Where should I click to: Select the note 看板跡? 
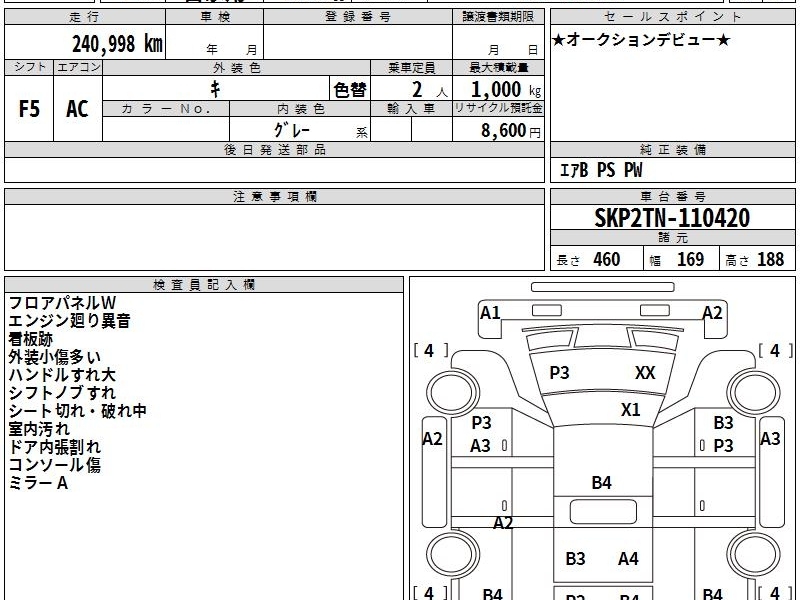tap(31, 339)
